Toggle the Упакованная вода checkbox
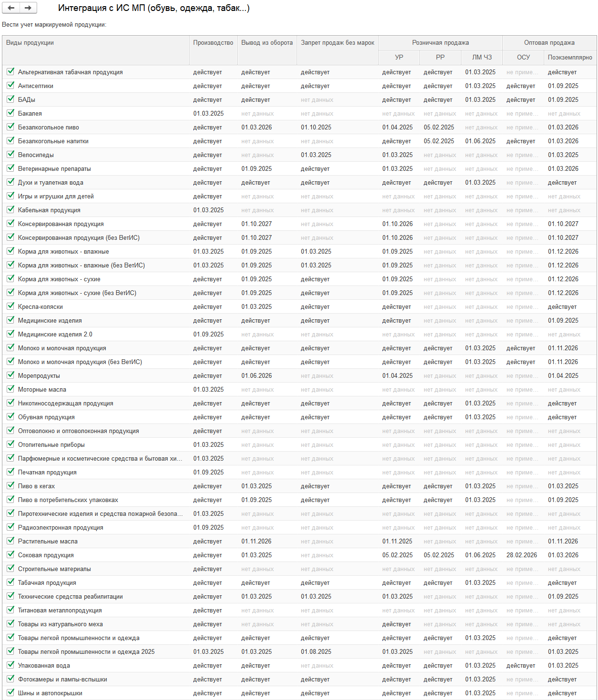Screen dimensions: 598x700 (10, 665)
